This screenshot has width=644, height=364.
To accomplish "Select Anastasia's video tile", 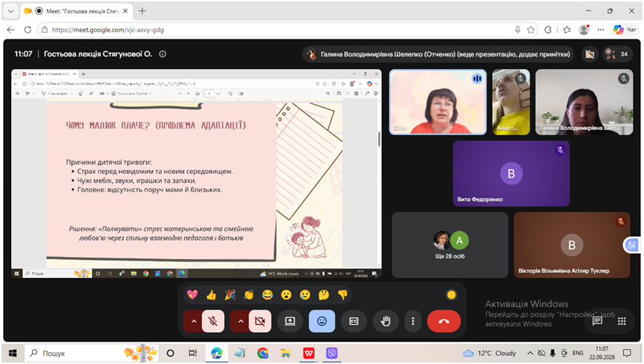I will click(x=511, y=102).
